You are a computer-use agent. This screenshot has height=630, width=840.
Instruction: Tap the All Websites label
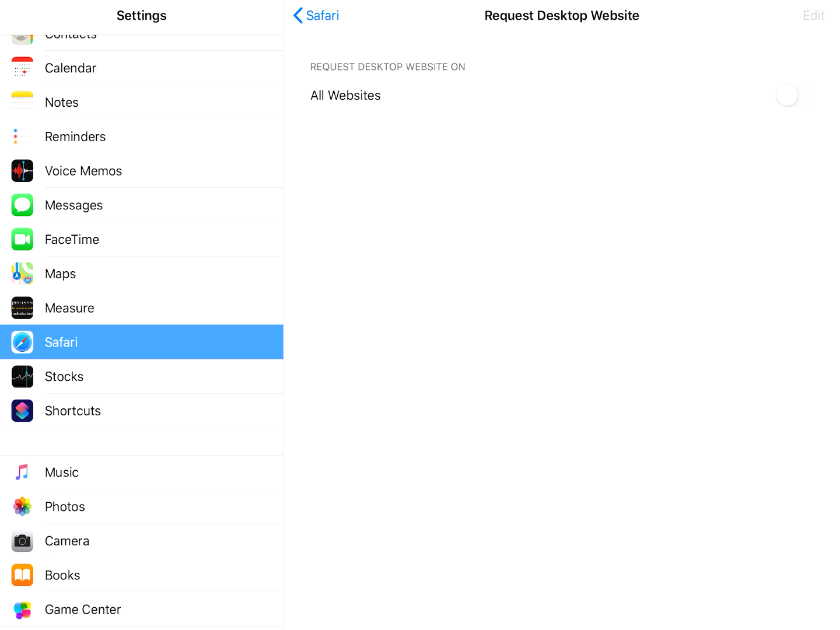tap(345, 96)
